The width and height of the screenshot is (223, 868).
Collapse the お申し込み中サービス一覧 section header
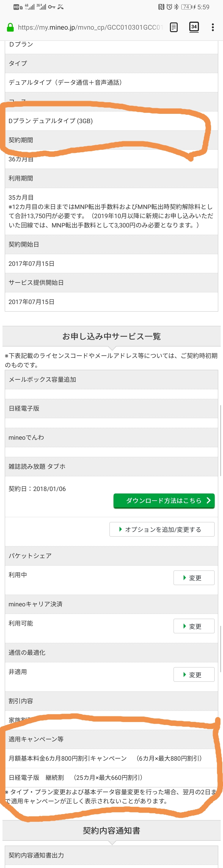(x=111, y=336)
